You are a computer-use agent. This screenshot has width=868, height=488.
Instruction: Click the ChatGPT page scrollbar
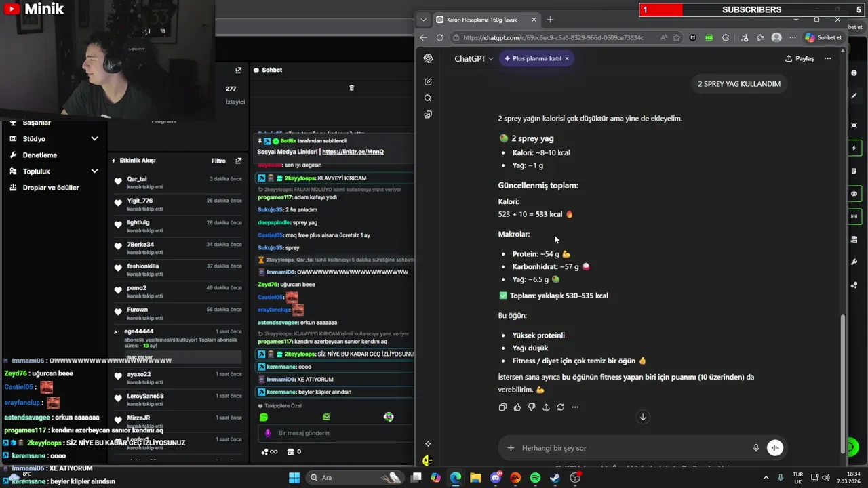point(843,384)
